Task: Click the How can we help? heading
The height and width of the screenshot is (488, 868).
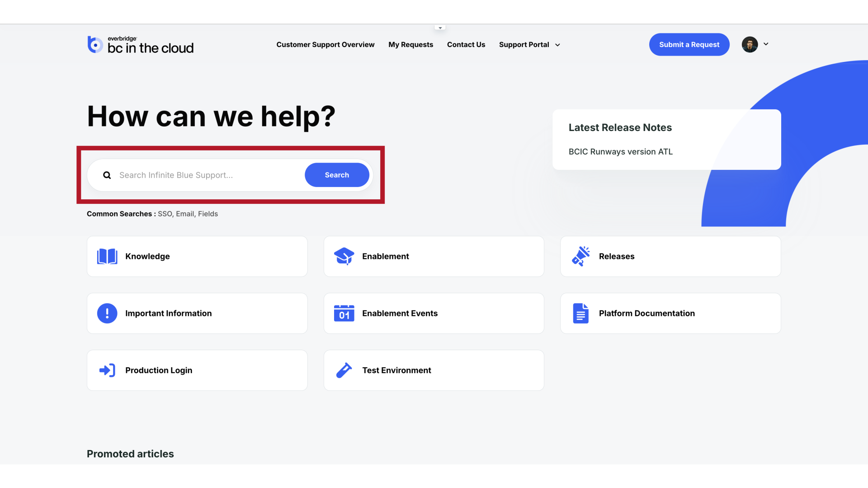Action: tap(211, 117)
